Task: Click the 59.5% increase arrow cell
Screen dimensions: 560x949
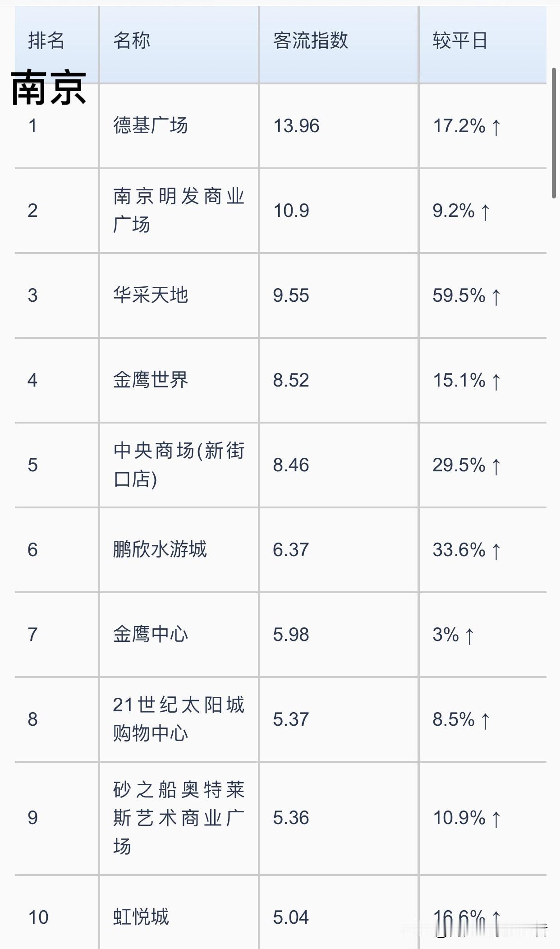Action: [x=482, y=295]
